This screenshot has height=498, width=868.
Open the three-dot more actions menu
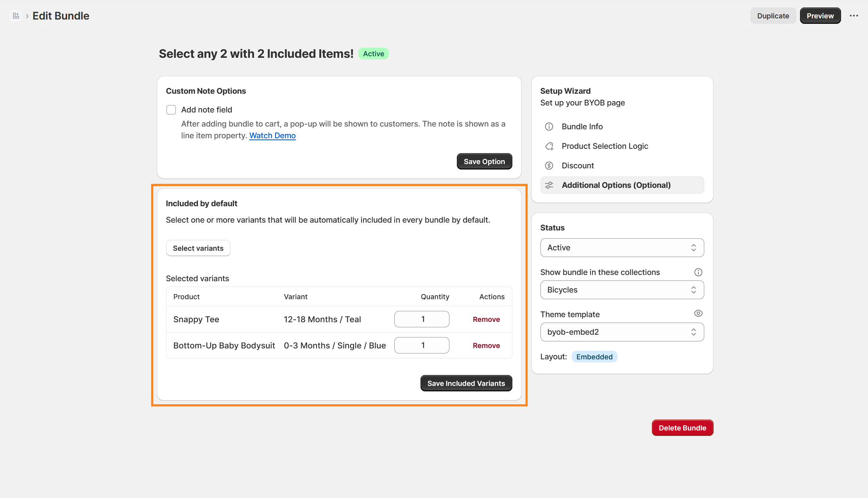click(x=854, y=16)
